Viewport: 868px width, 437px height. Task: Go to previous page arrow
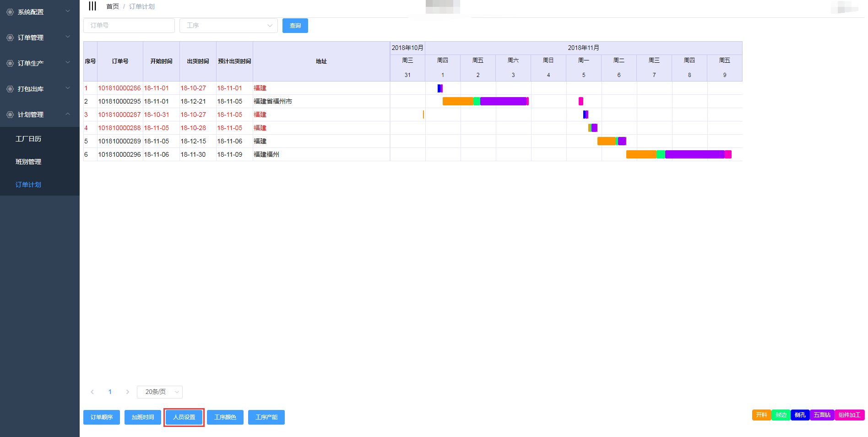pyautogui.click(x=92, y=392)
